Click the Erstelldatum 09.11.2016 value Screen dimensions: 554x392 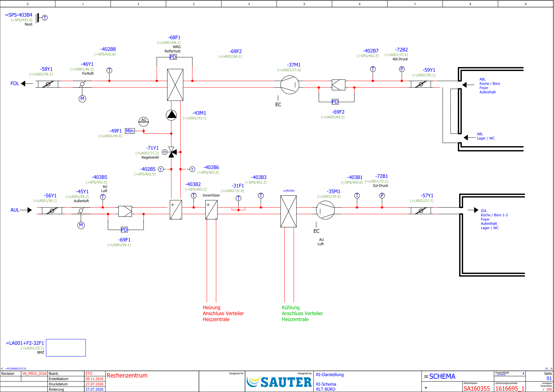coord(95,379)
